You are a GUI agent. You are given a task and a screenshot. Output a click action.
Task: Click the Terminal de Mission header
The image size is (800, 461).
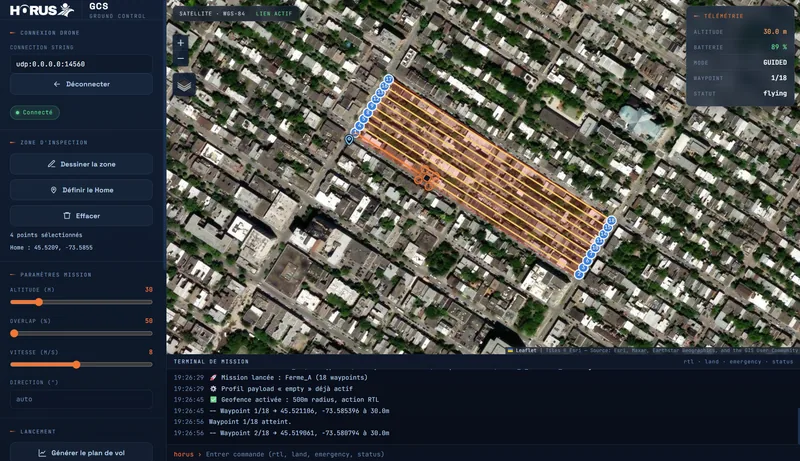pyautogui.click(x=211, y=362)
